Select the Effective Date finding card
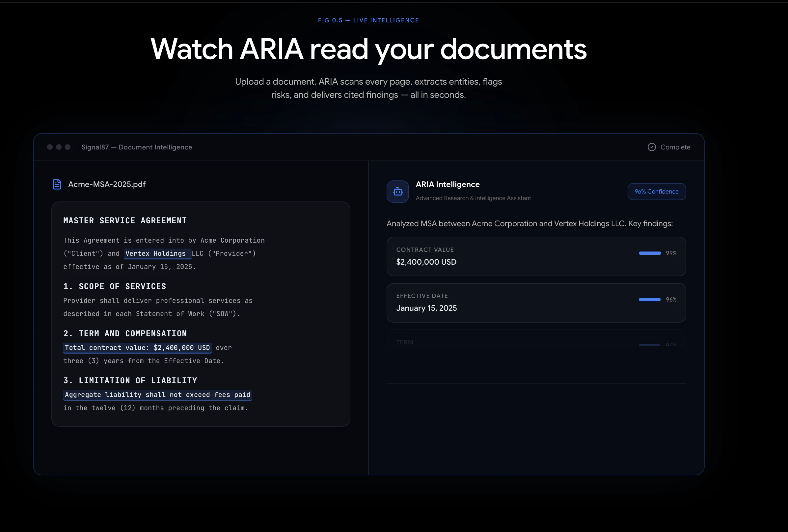The image size is (788, 532). coord(536,303)
